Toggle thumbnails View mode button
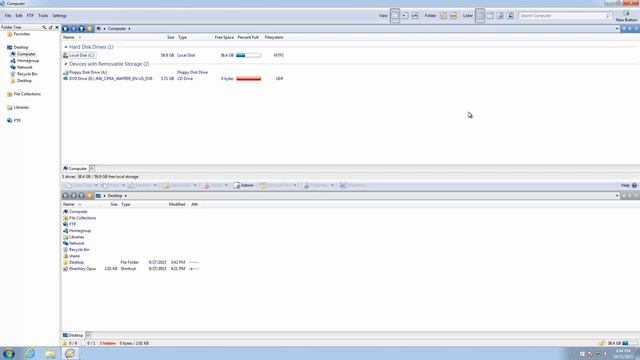This screenshot has width=640, height=360. tap(415, 16)
